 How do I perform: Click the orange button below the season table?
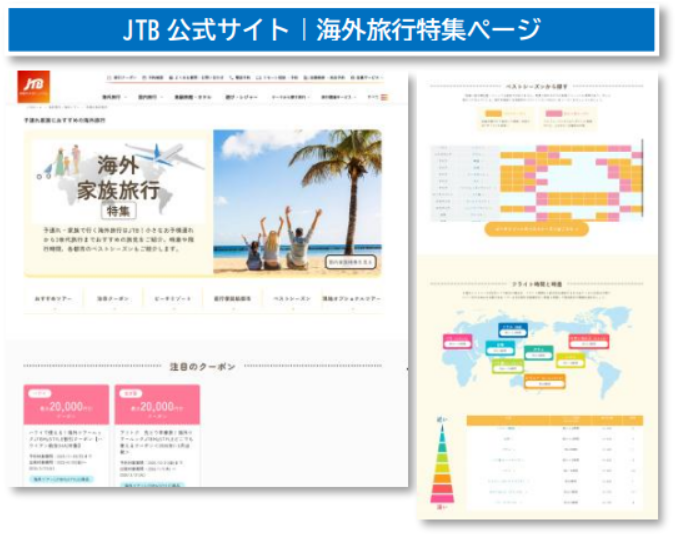pyautogui.click(x=536, y=229)
